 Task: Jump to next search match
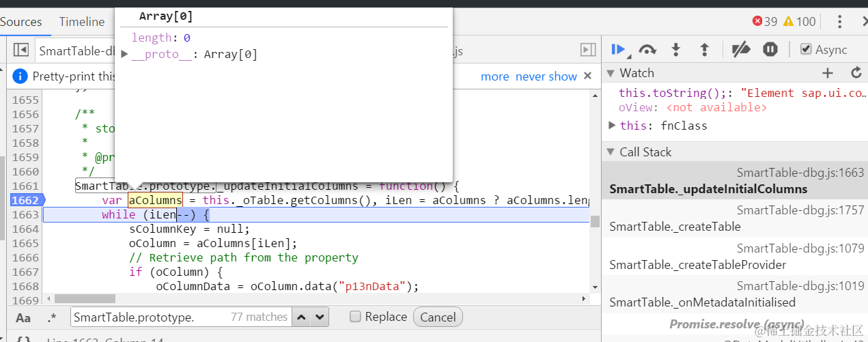[x=320, y=317]
